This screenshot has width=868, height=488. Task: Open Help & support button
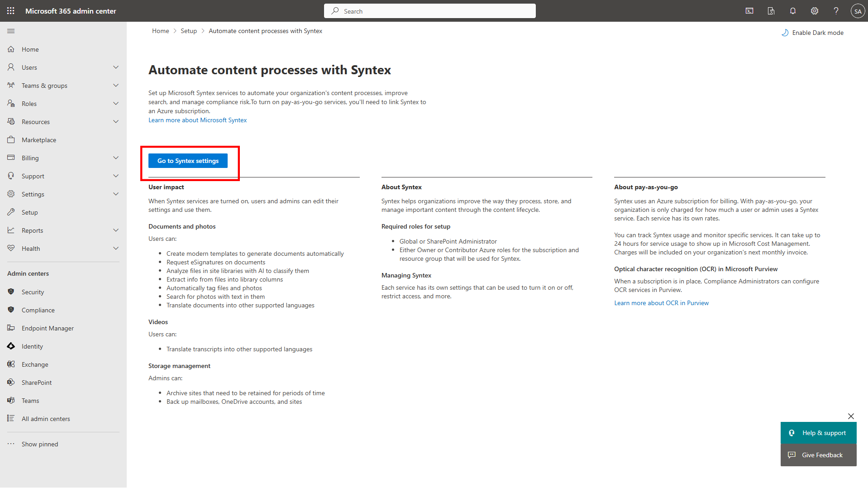pos(818,433)
